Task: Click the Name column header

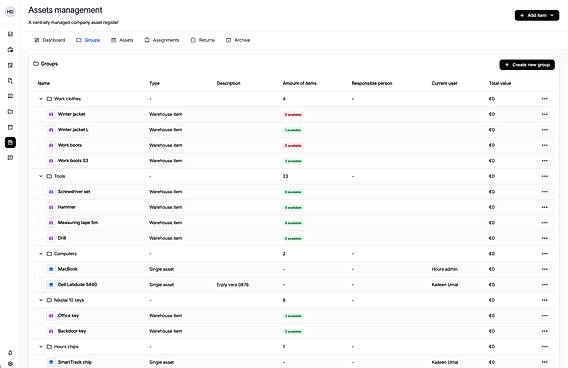Action: 44,83
